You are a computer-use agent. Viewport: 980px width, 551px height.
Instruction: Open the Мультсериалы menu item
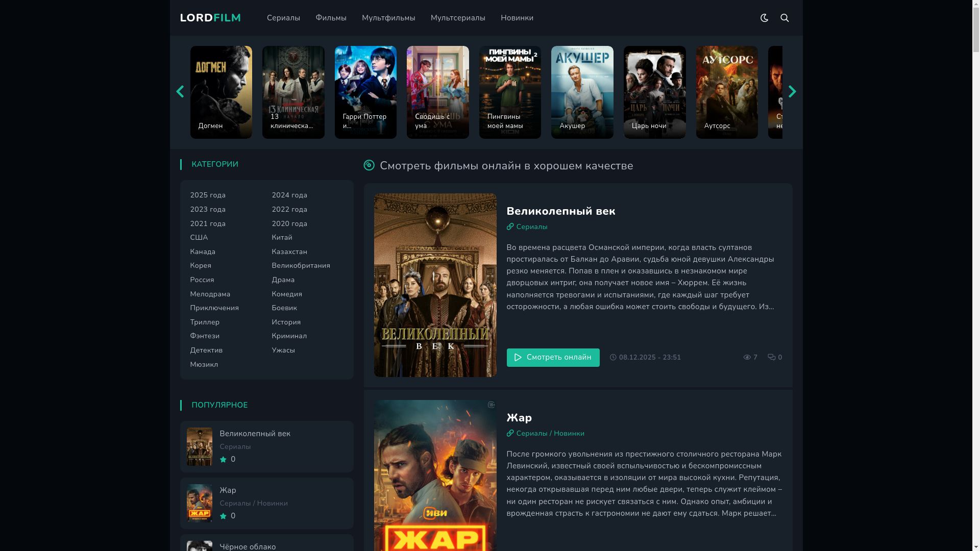458,18
